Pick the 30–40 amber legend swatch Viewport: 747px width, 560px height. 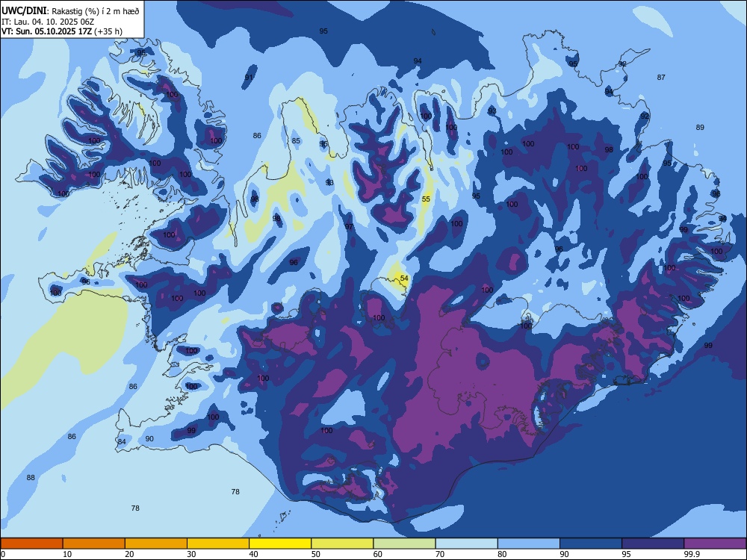[x=218, y=544]
